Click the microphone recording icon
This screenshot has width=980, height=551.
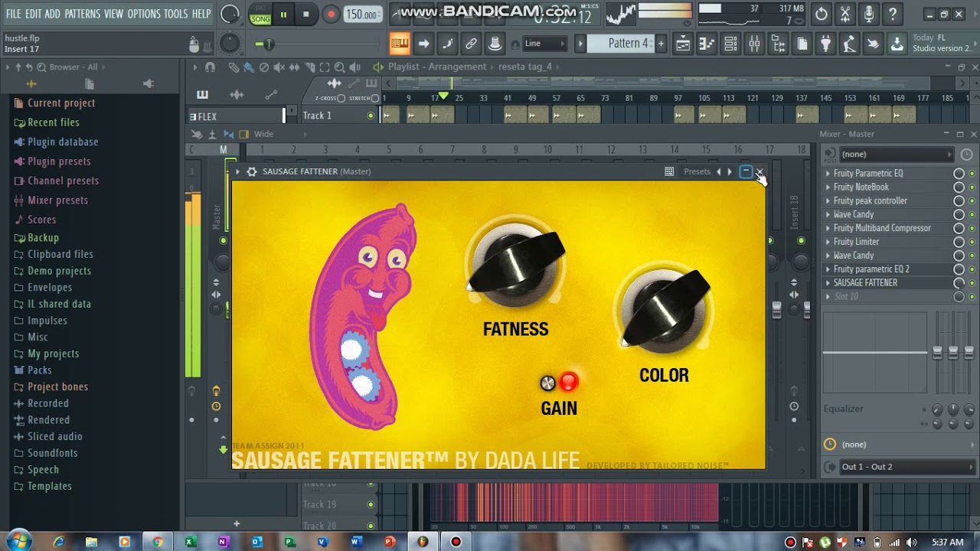point(869,14)
